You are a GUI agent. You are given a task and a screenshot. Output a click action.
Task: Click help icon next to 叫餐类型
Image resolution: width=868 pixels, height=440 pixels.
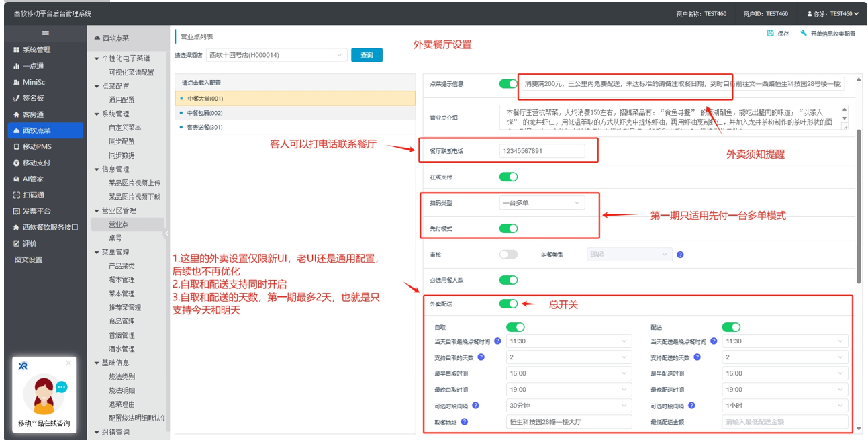click(680, 255)
